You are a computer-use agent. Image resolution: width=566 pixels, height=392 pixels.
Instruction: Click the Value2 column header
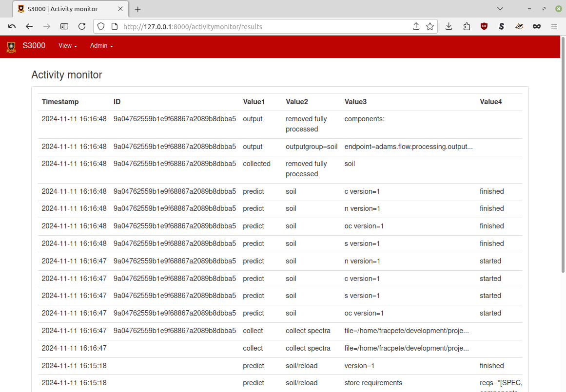tap(297, 102)
